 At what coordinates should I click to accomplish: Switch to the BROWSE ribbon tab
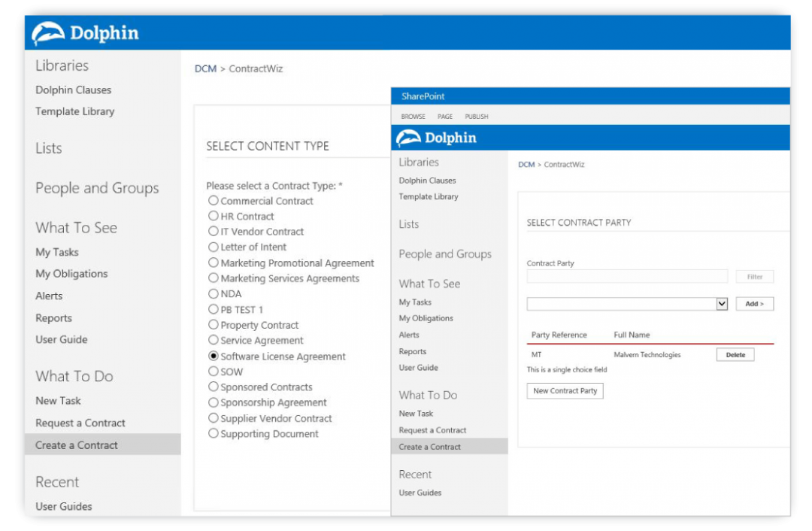click(413, 116)
